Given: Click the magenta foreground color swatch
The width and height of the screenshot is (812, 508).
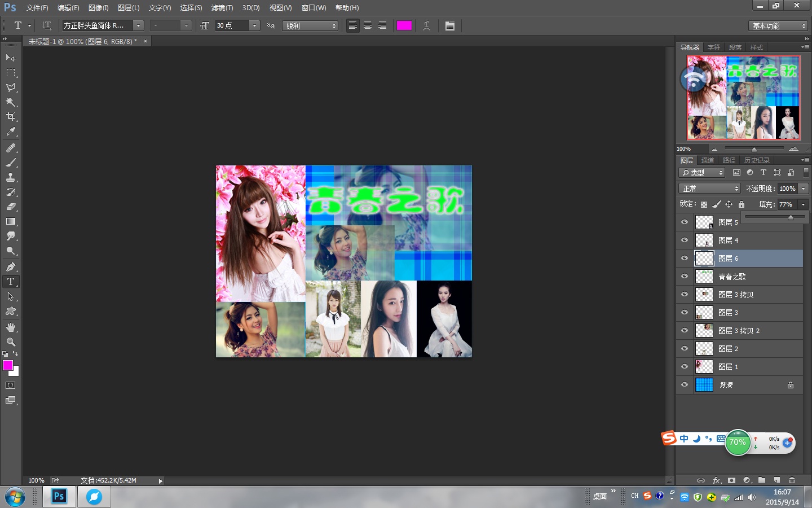Looking at the screenshot, I should (7, 365).
